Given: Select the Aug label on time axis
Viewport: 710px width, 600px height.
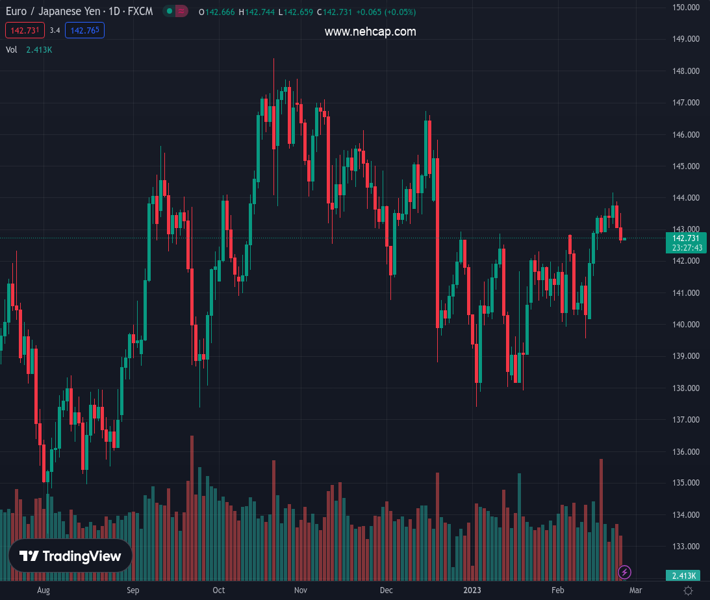Looking at the screenshot, I should point(43,591).
